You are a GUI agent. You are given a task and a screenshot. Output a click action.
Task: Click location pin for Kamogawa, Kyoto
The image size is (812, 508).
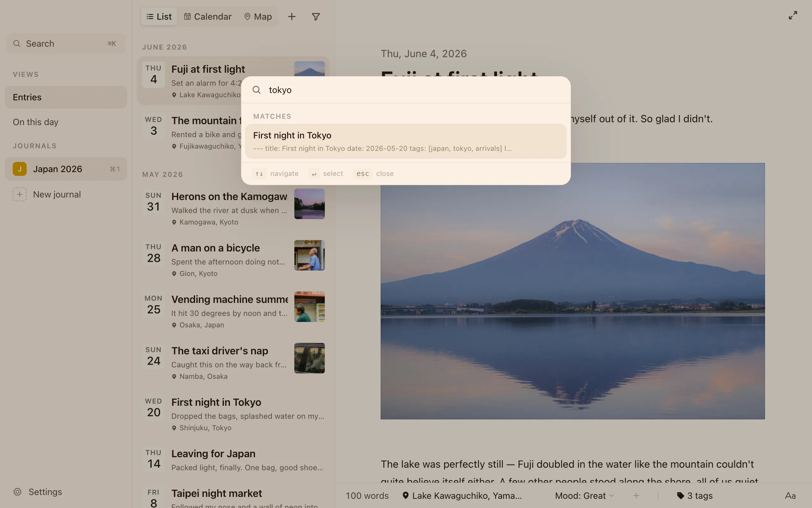click(174, 222)
